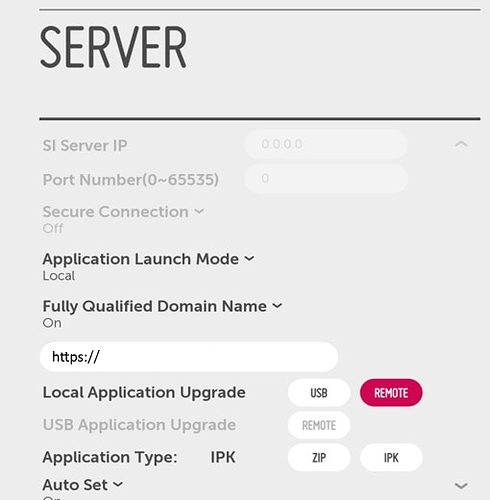Image resolution: width=490 pixels, height=500 pixels.
Task: Click the Local value under Application Launch Mode
Action: coord(59,276)
